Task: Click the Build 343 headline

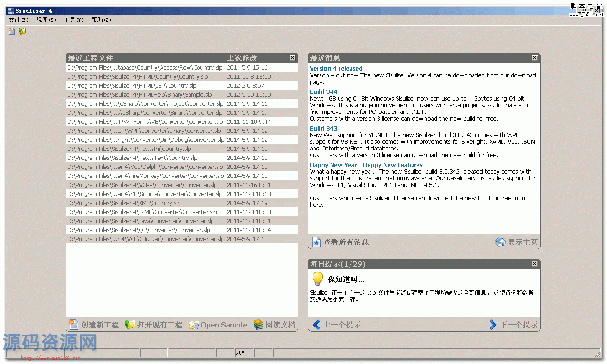Action: coord(323,128)
